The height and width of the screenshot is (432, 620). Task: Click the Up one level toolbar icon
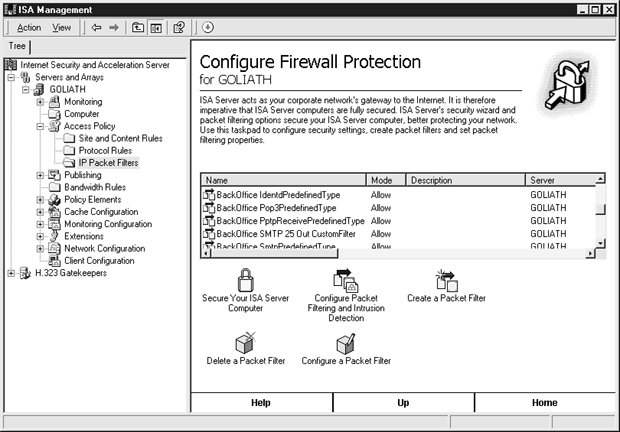point(137,27)
